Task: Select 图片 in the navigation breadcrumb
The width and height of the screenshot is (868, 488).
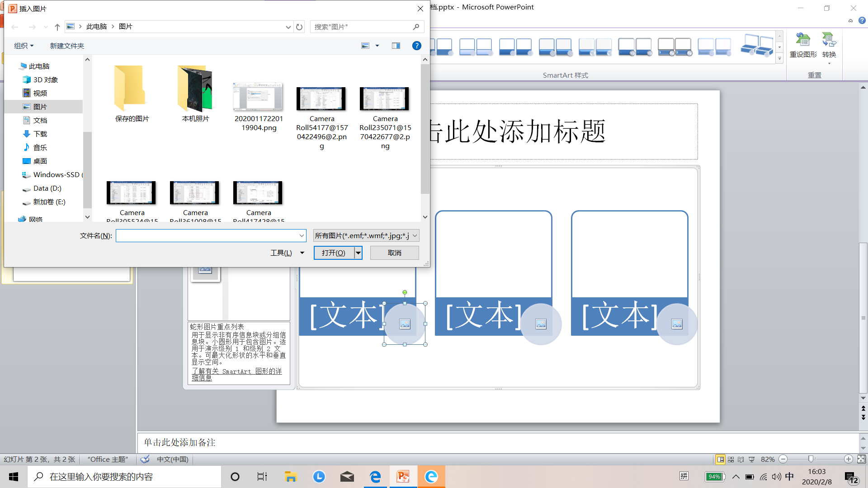Action: point(126,26)
